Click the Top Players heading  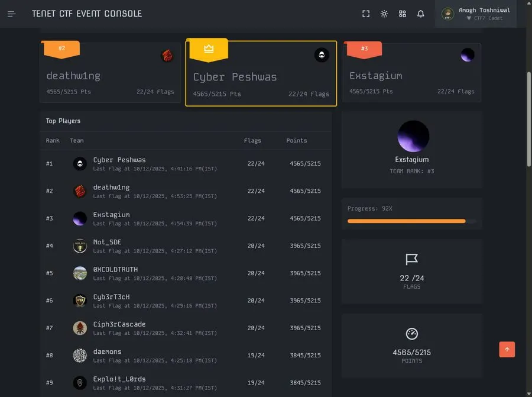pos(63,121)
